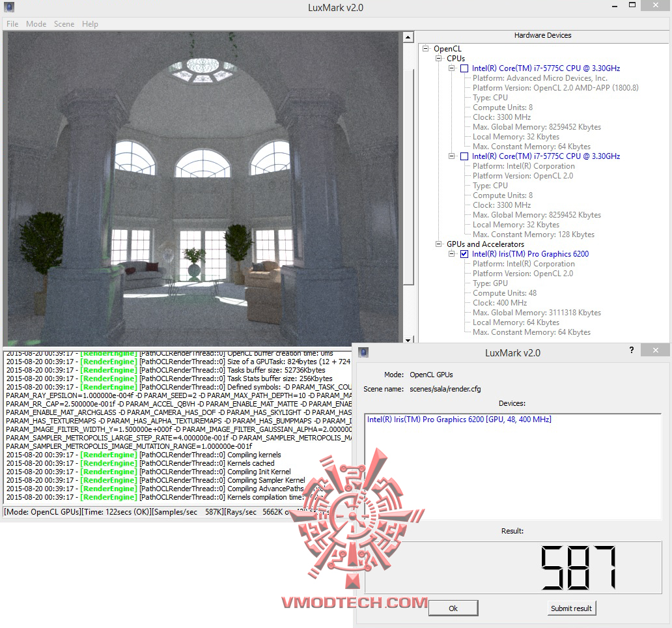Viewport: 672px width, 628px height.
Task: Click the 'Hardware Devices' panel header
Action: click(x=542, y=36)
